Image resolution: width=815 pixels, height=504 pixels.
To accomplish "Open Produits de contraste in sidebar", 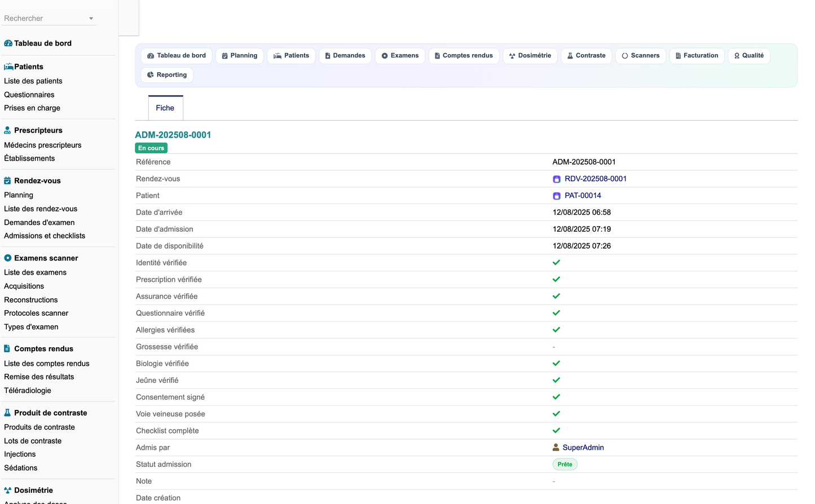I will 39,427.
